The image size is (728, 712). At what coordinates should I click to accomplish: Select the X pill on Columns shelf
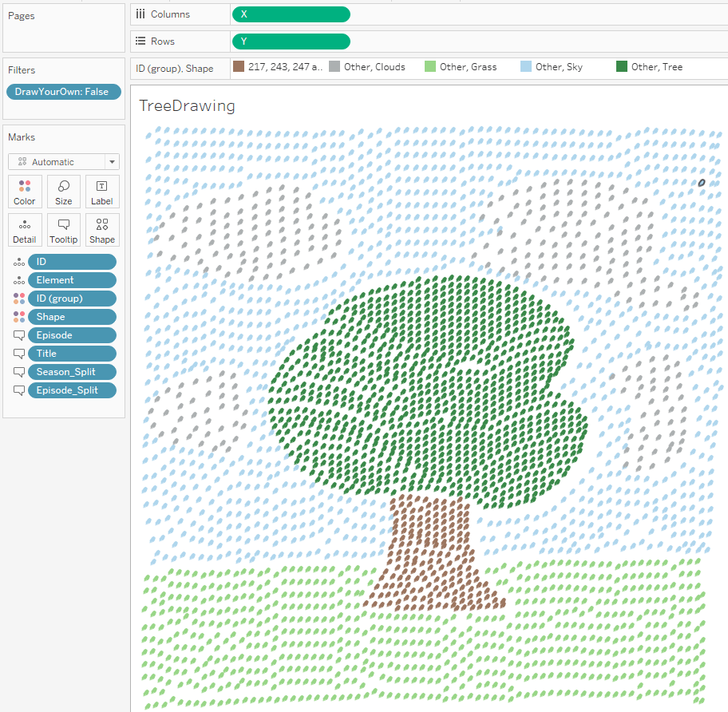tap(291, 14)
